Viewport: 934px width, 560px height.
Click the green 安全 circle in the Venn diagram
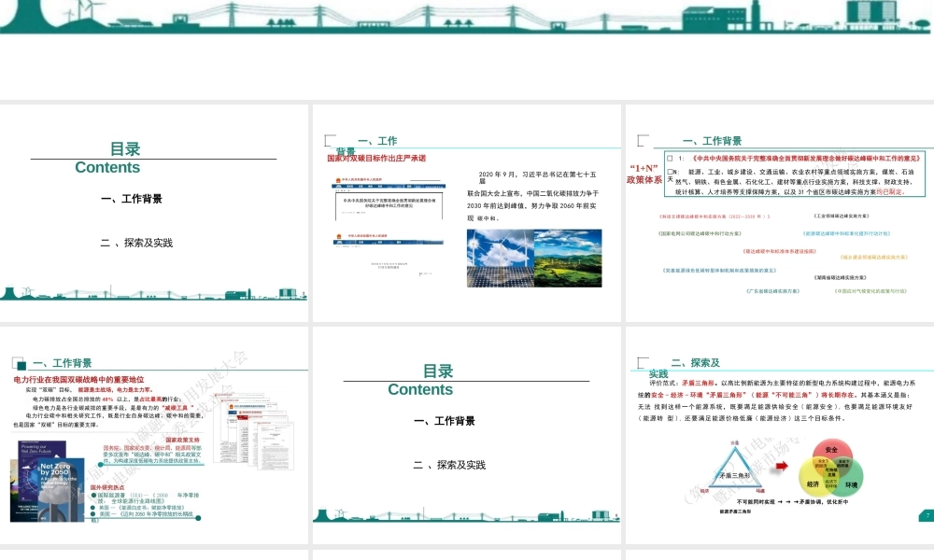(x=831, y=450)
